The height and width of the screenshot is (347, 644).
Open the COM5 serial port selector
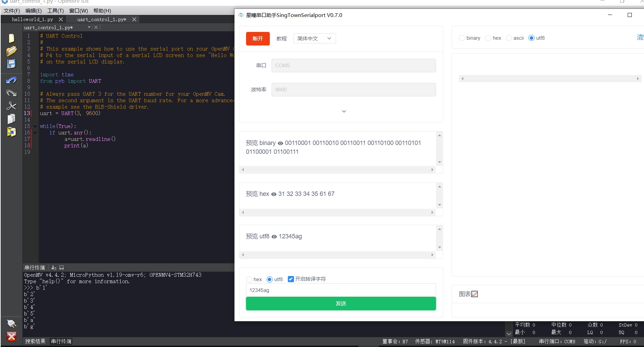coord(353,66)
